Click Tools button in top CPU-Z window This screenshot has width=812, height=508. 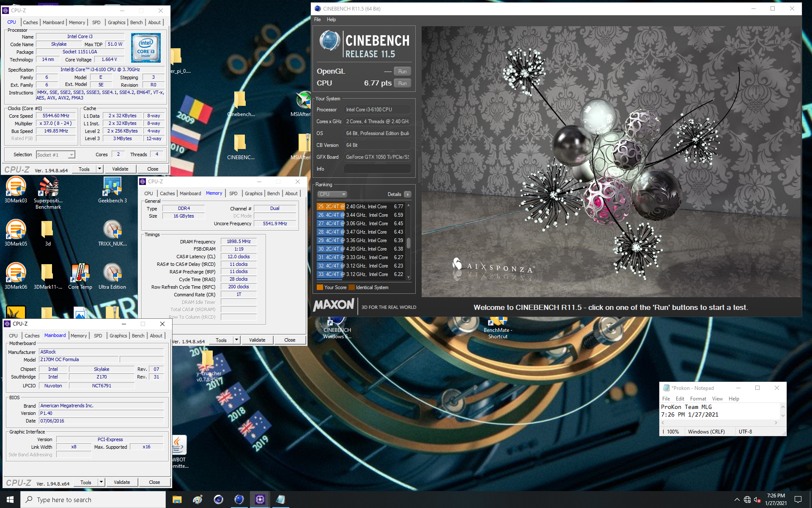pos(84,169)
